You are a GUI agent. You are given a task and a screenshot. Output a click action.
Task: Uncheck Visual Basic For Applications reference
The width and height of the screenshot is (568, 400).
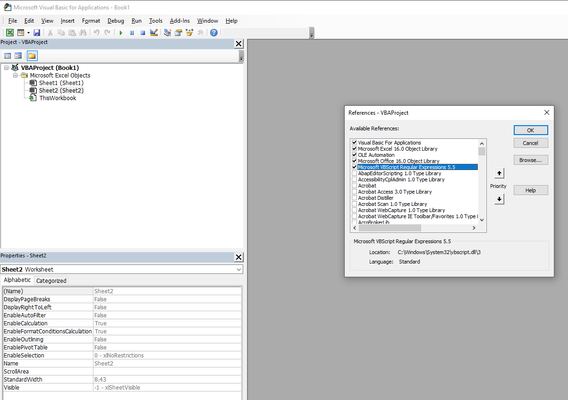click(355, 142)
